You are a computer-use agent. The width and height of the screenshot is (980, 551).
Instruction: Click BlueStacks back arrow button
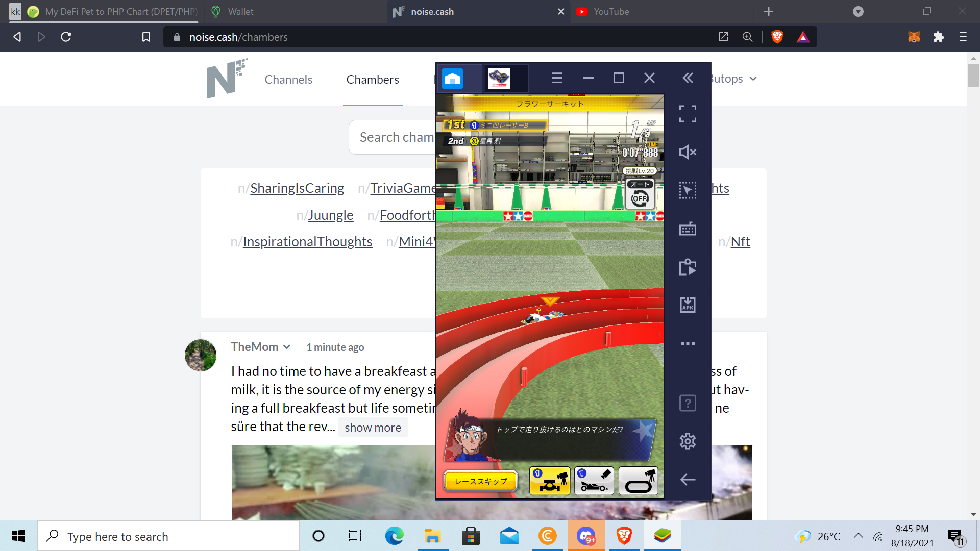(x=688, y=480)
